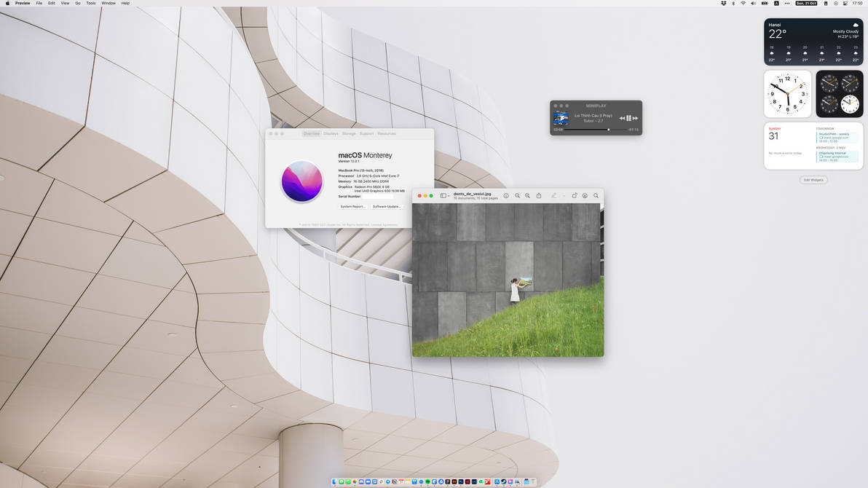Image resolution: width=868 pixels, height=488 pixels.
Task: Open the App Store from the Dock
Action: tap(497, 482)
